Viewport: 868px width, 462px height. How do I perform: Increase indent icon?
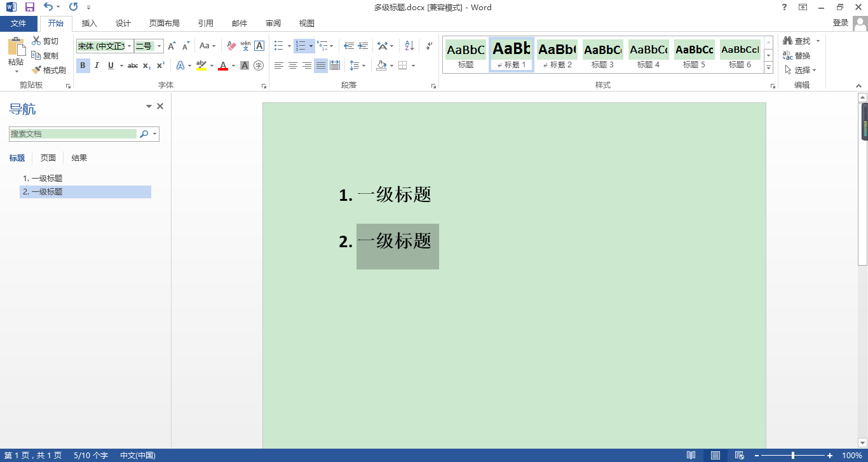(x=363, y=46)
